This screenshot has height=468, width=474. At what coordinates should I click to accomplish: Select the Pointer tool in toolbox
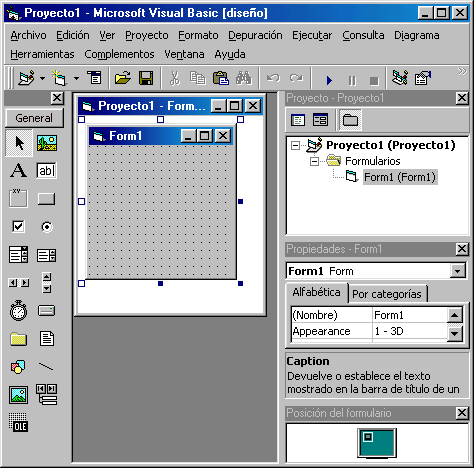tap(19, 143)
